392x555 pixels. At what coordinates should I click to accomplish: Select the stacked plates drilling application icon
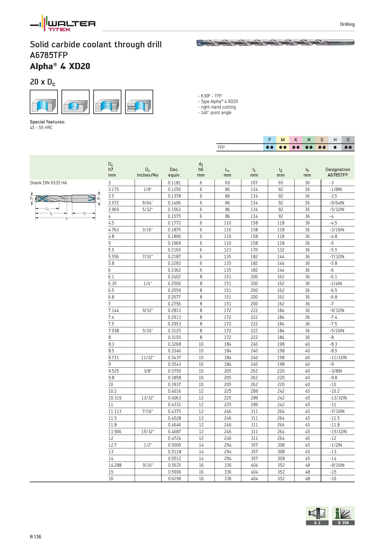[107, 102]
